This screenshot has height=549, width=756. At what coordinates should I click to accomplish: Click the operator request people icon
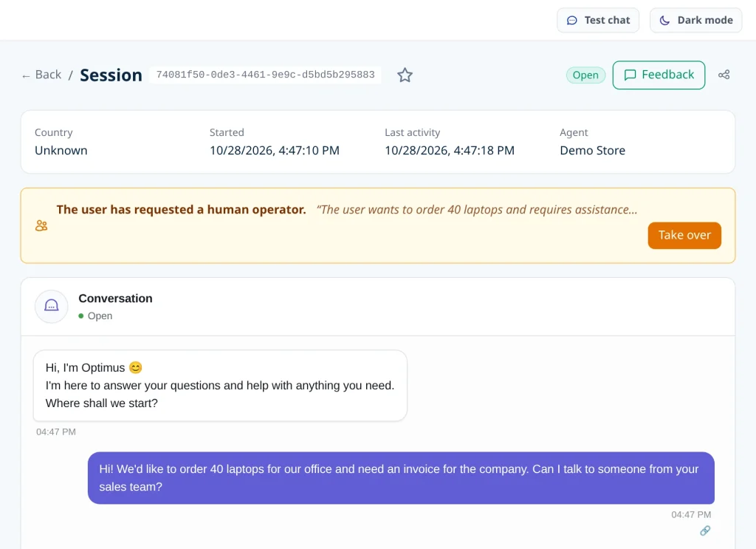[x=41, y=225]
